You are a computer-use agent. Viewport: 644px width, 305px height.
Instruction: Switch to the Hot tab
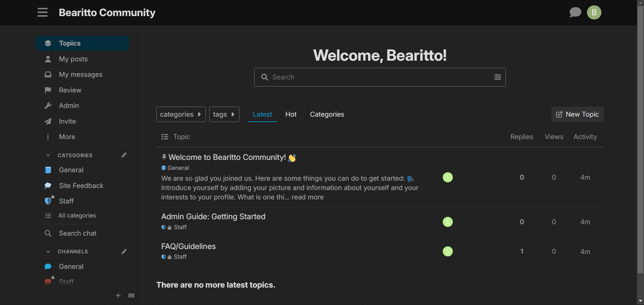[291, 114]
